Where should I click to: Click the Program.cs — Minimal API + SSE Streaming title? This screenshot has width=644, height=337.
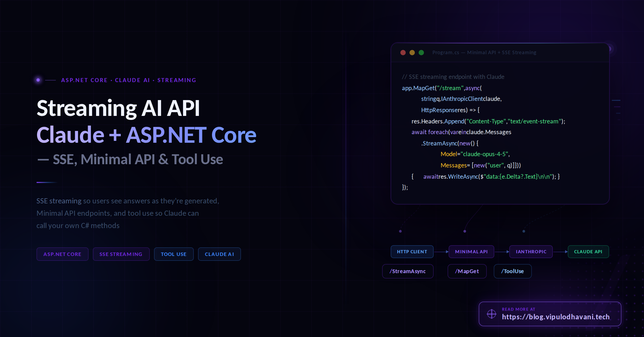point(484,53)
